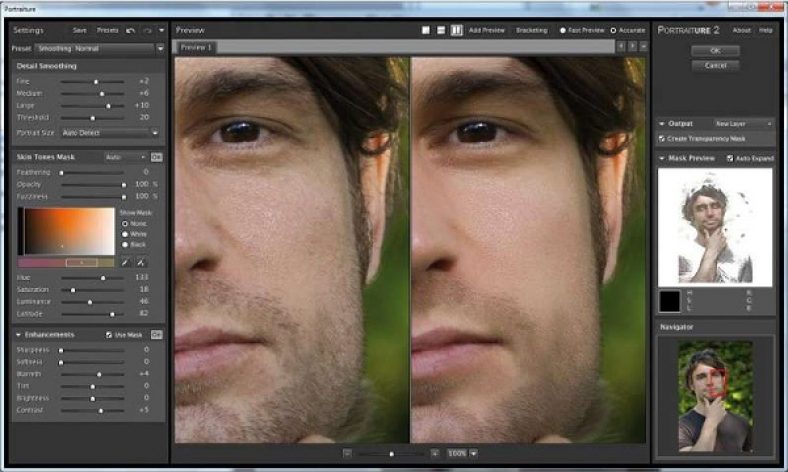Viewport: 788px width, 472px height.
Task: Select Show Mask Black option
Action: click(125, 245)
